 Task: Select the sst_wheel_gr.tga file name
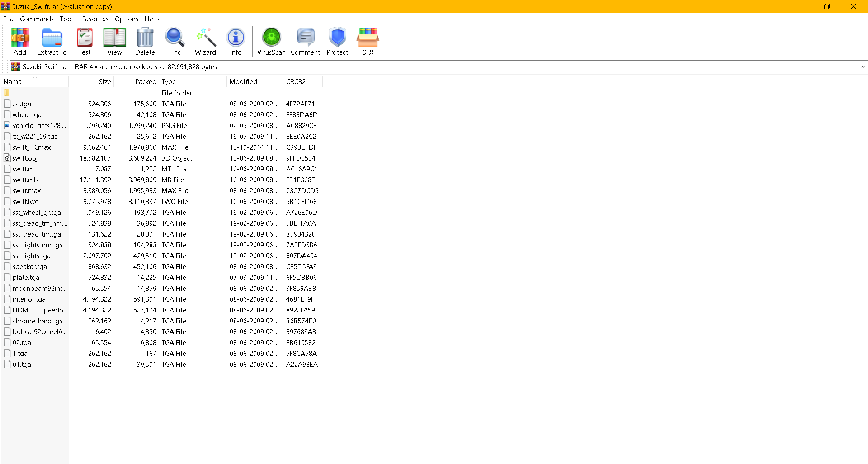pyautogui.click(x=37, y=213)
